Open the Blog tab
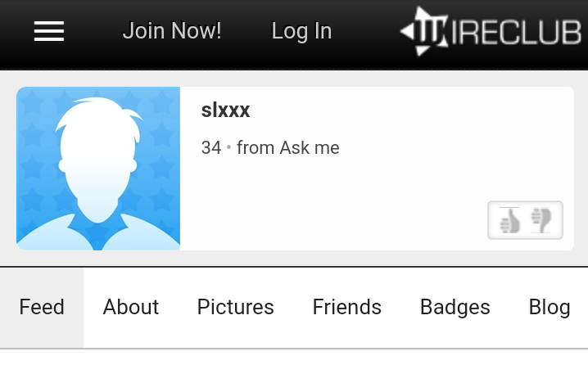The width and height of the screenshot is (588, 365). point(549,307)
